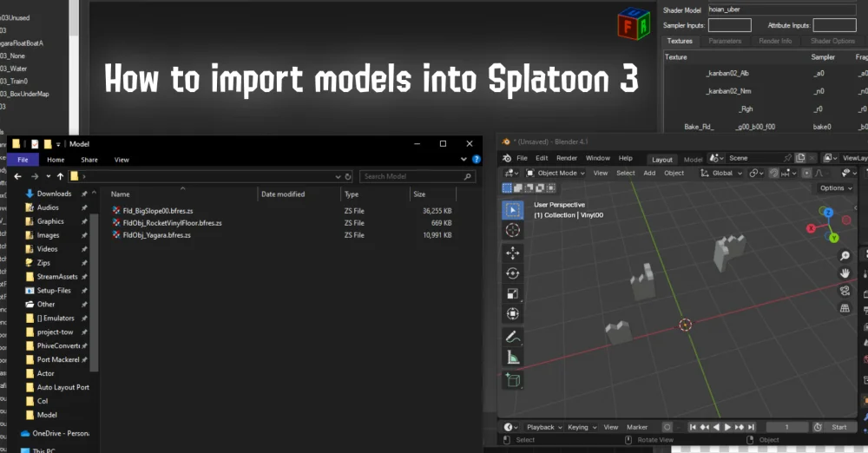Select the 3D Cursor tool in Blender
Viewport: 868px width, 453px height.
click(513, 230)
